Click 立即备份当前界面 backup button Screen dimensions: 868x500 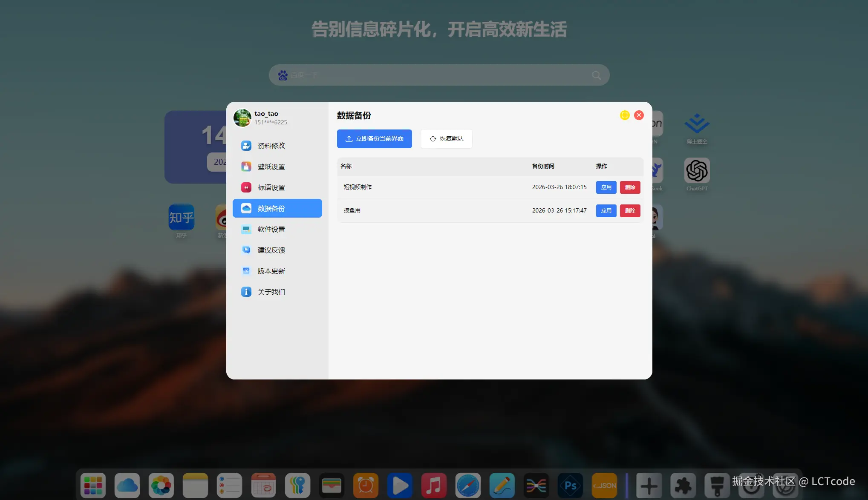pyautogui.click(x=374, y=139)
